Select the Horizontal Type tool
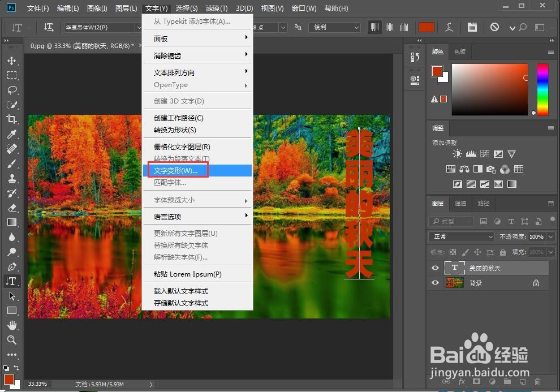The image size is (560, 392). pos(12,281)
